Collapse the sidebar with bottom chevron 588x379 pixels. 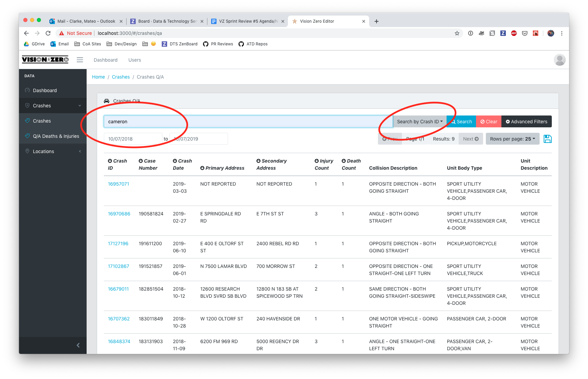[x=78, y=345]
